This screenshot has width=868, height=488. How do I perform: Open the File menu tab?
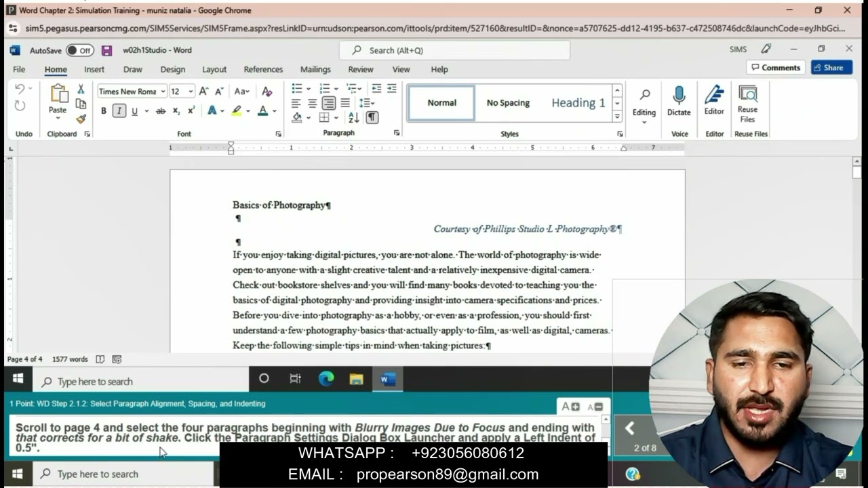19,69
